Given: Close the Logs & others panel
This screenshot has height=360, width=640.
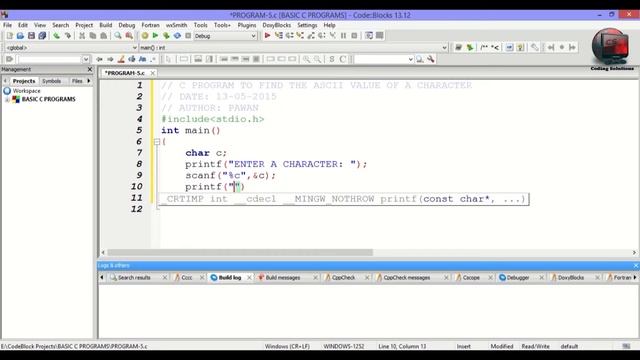Looking at the screenshot, I should pyautogui.click(x=636, y=266).
